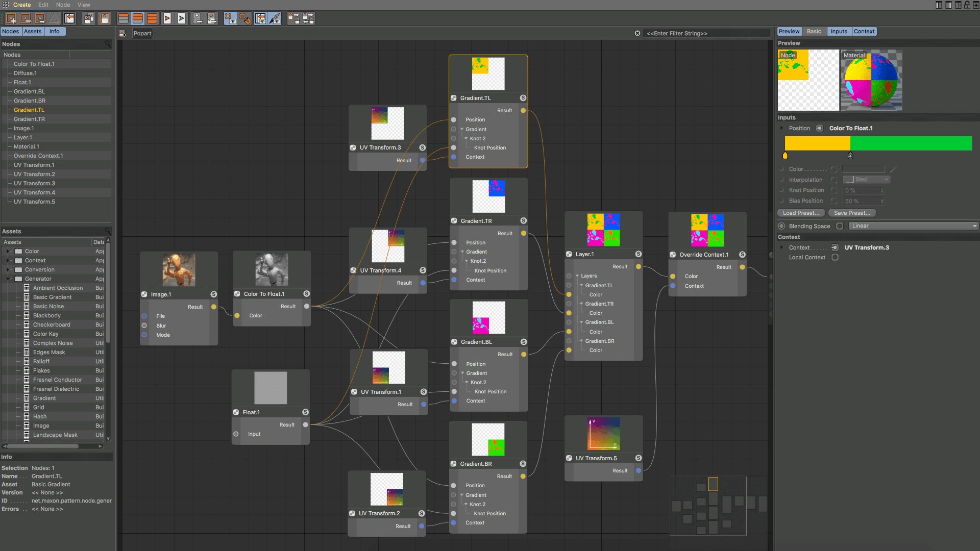Toggle the preview eye icon in the toolbar
This screenshot has height=551, width=980.
(x=231, y=18)
